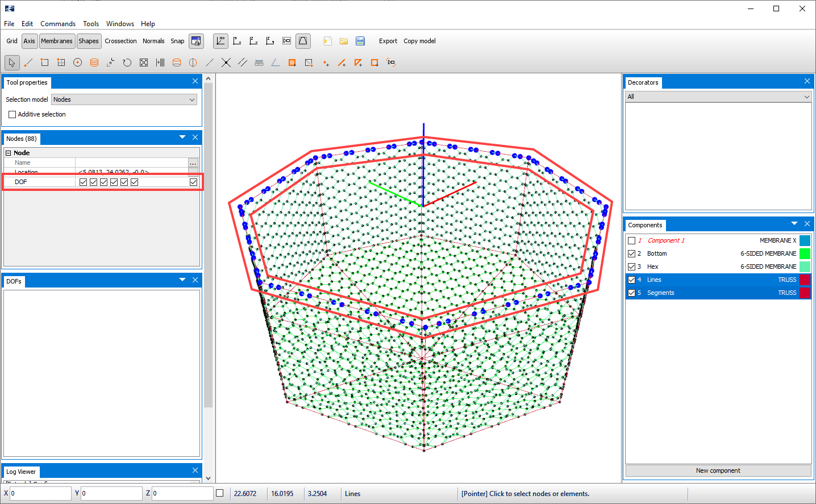
Task: Choose the meshed rectangle tool
Action: click(x=61, y=63)
